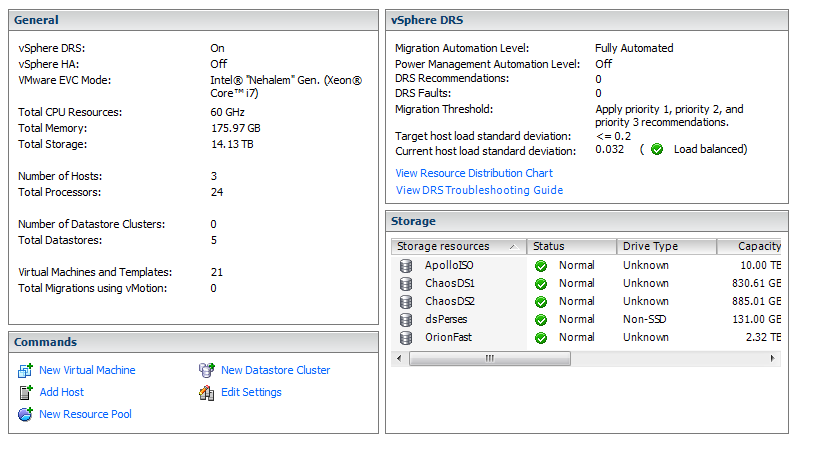The width and height of the screenshot is (815, 456).
Task: Select the ChaosDS1 datastore icon
Action: point(406,284)
